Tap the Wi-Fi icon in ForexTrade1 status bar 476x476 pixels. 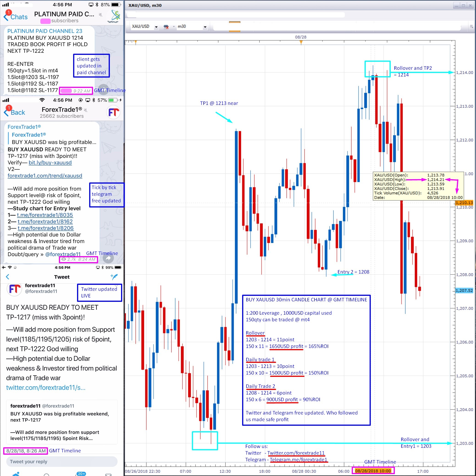tap(42, 100)
